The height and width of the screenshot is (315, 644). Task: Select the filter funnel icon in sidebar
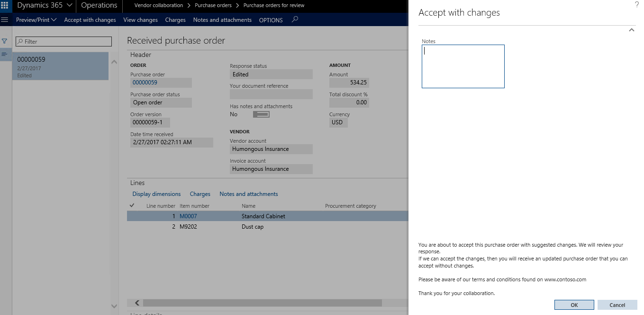click(x=5, y=41)
